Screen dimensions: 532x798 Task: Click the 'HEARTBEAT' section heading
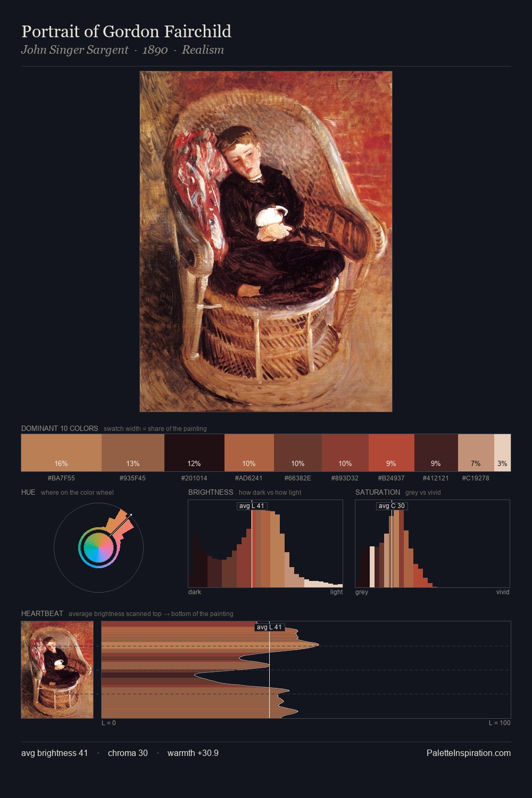tap(42, 613)
